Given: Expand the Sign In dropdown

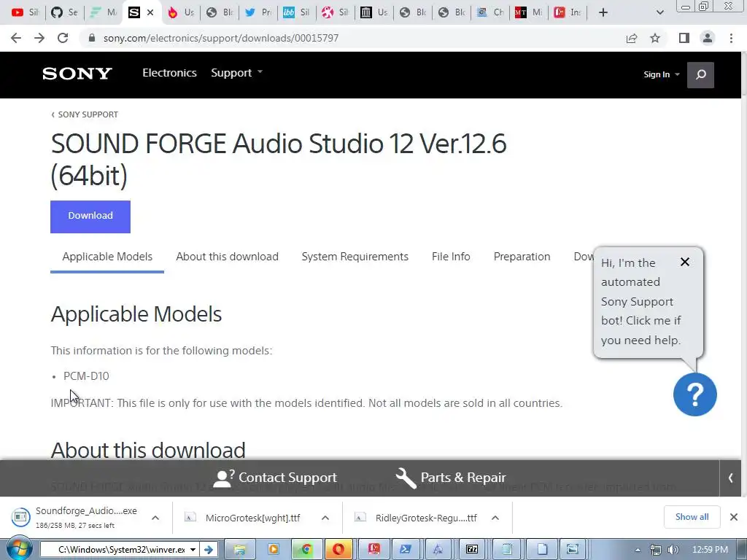Looking at the screenshot, I should pos(661,74).
